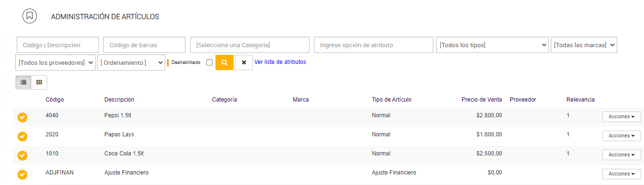Open the Ver lista de atributos link
The height and width of the screenshot is (185, 644).
pyautogui.click(x=280, y=62)
